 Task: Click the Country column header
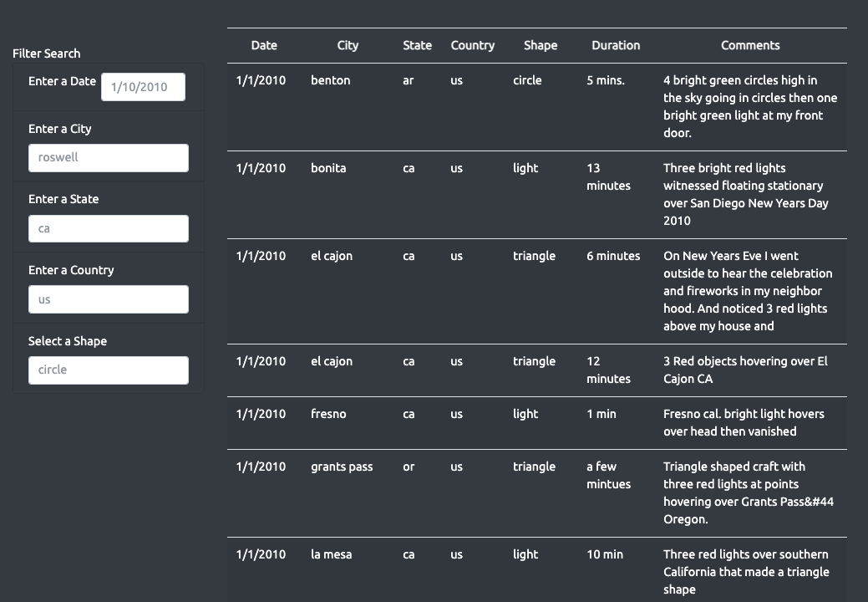(473, 45)
